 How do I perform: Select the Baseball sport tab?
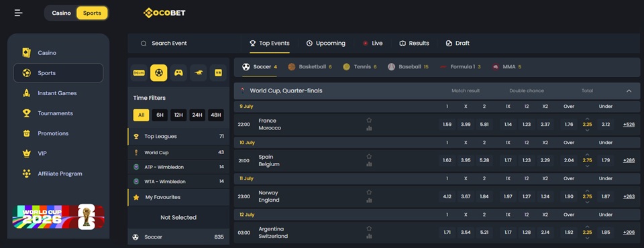pyautogui.click(x=408, y=67)
